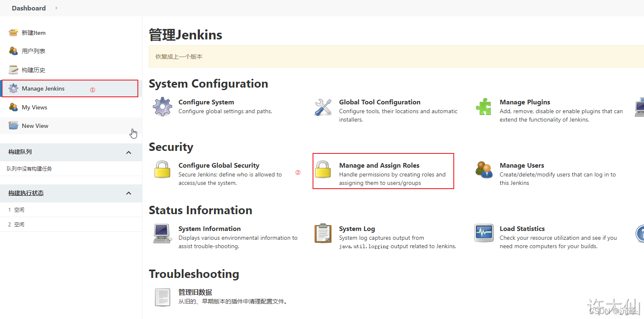
Task: Open the Load Statistics link
Action: point(522,228)
